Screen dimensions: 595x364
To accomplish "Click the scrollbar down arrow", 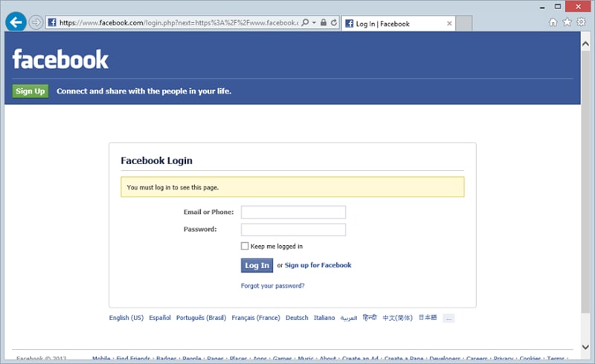I will click(x=585, y=347).
